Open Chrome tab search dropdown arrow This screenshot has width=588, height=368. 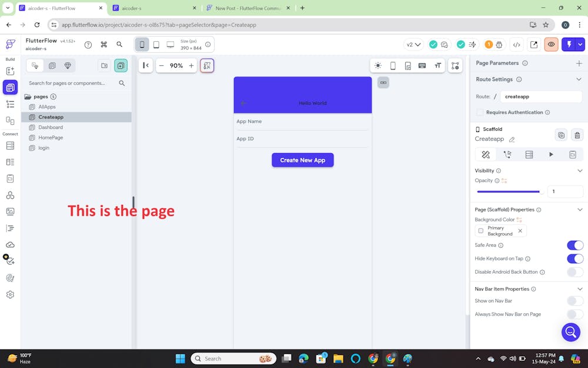(8, 8)
